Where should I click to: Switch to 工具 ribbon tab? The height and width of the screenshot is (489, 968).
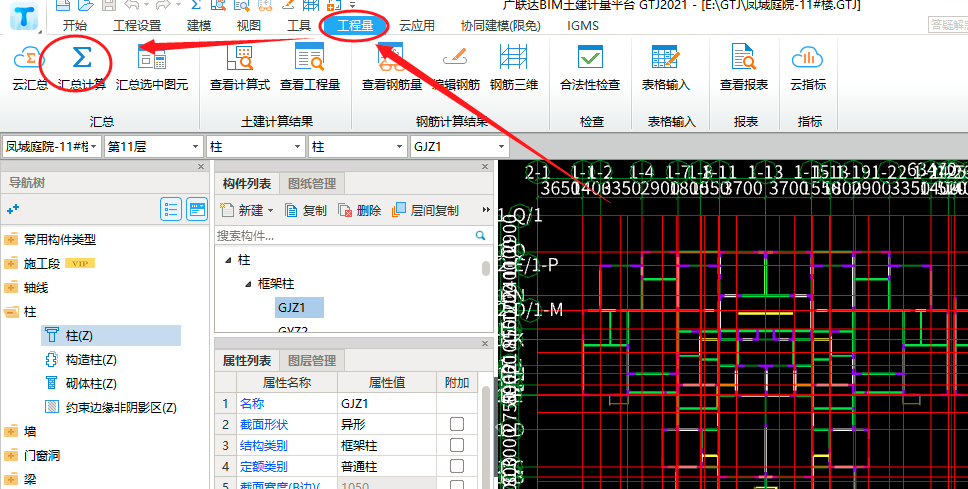[x=299, y=25]
